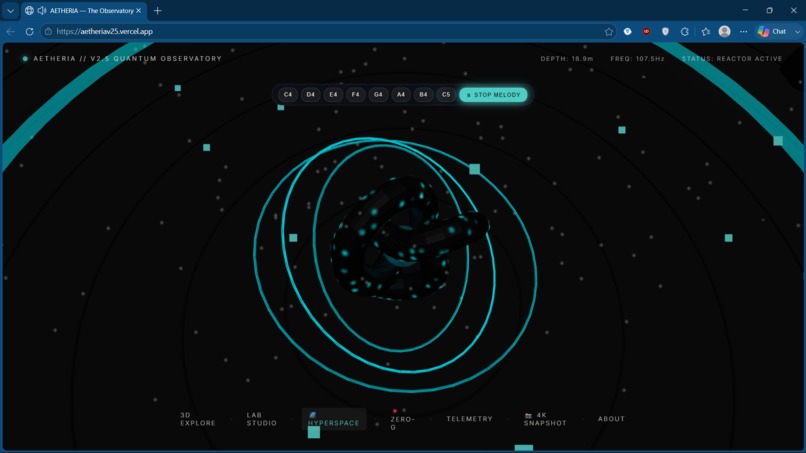Viewport: 806px width, 453px height.
Task: Reload the Aetheria page
Action: coord(29,31)
